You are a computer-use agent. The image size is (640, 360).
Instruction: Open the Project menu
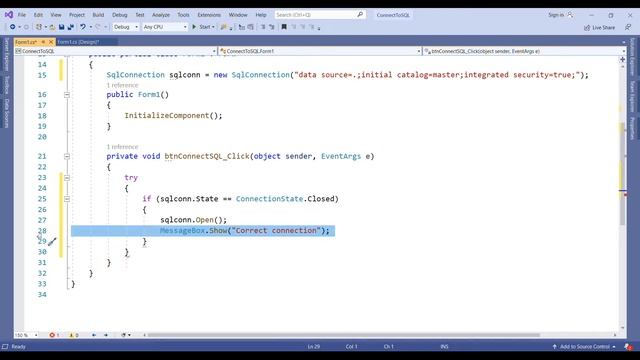click(77, 15)
